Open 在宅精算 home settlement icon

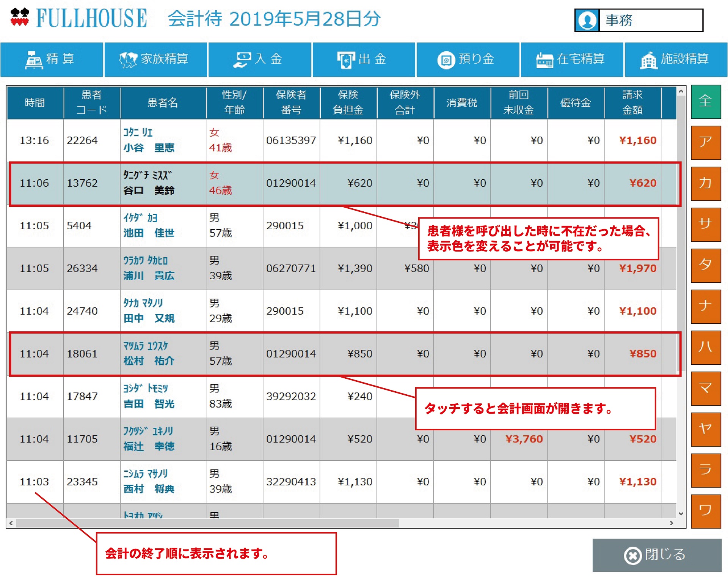coord(544,60)
